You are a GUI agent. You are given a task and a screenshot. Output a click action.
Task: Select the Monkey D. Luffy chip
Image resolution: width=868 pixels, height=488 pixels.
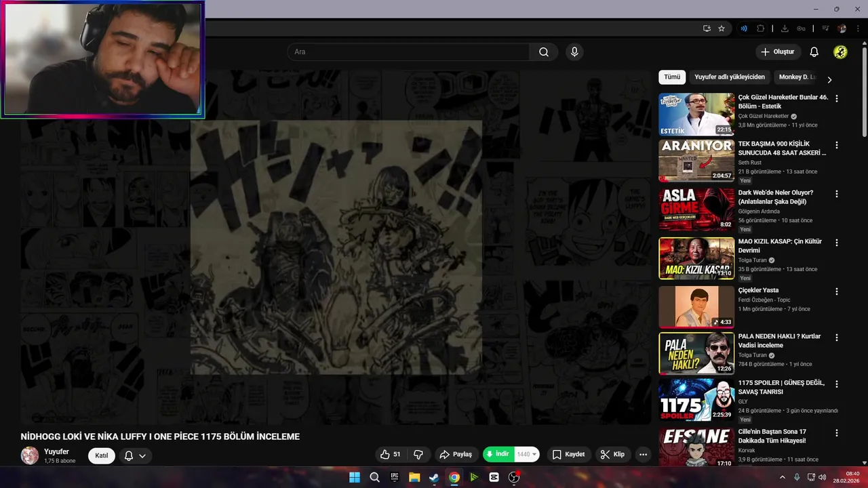[x=797, y=77]
